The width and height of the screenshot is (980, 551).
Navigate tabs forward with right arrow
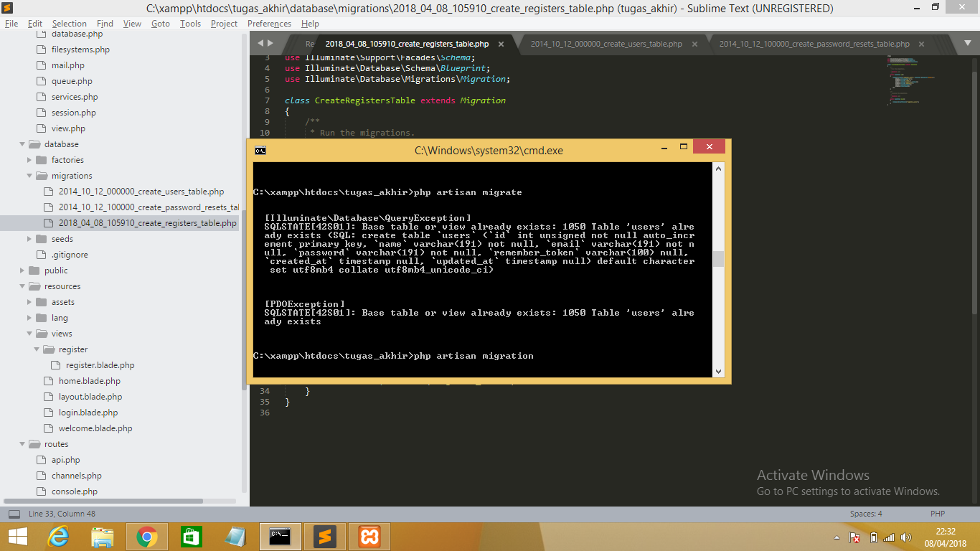click(x=270, y=44)
